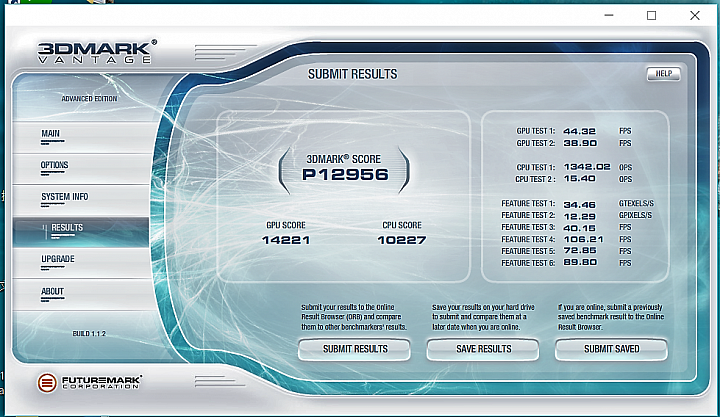This screenshot has width=720, height=417.
Task: Click the 3DMark Vantage logo
Action: coord(96,51)
